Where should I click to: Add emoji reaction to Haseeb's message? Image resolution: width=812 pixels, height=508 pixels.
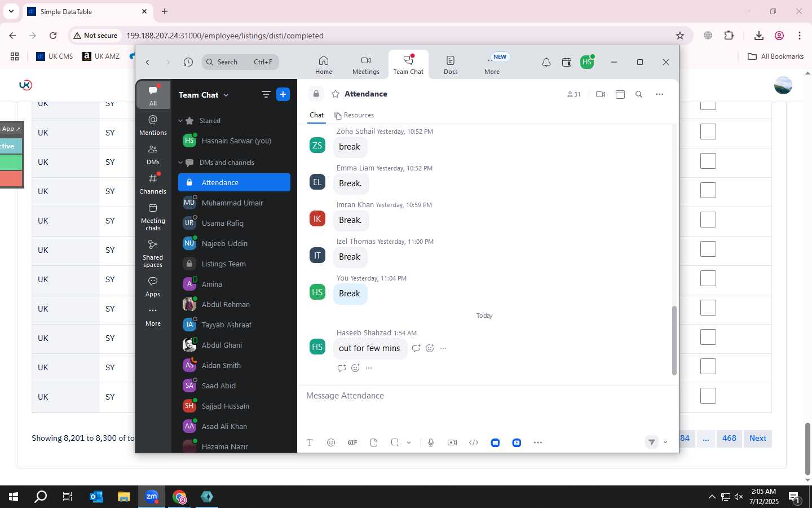pos(430,348)
